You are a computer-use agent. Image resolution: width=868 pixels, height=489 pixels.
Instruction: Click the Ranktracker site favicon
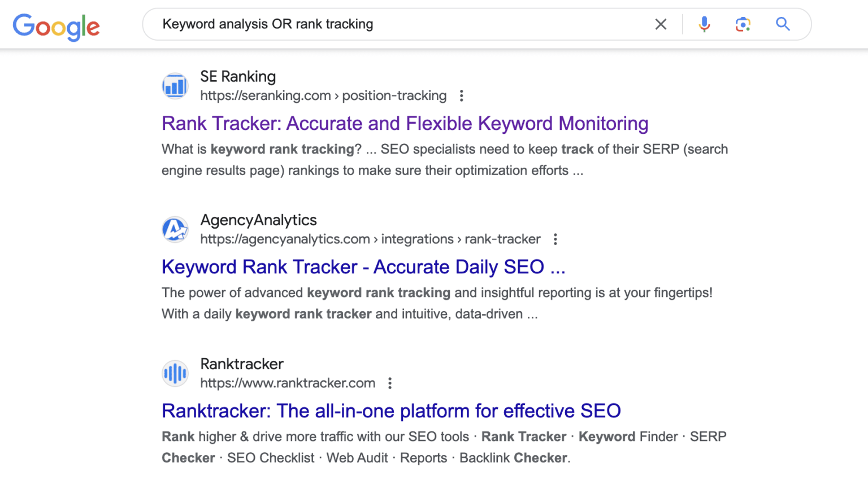[175, 373]
